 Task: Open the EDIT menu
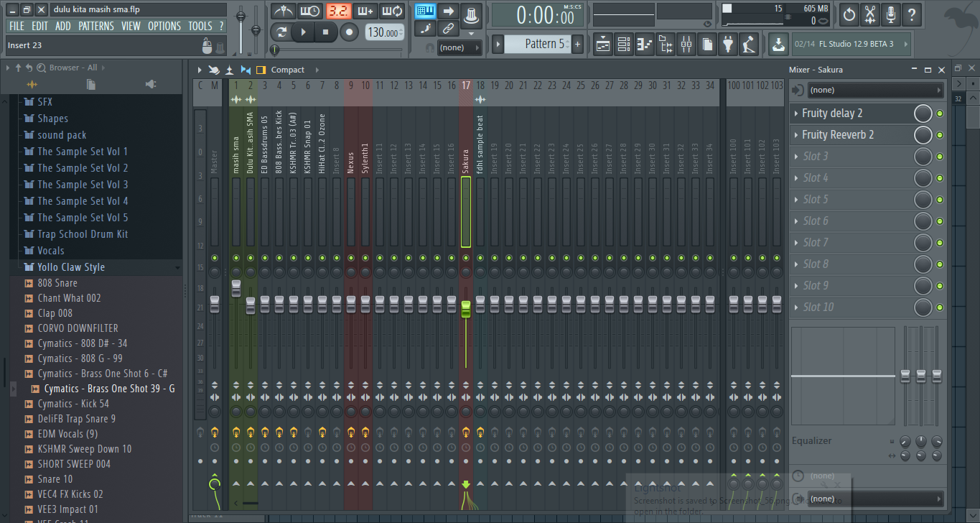tap(39, 26)
